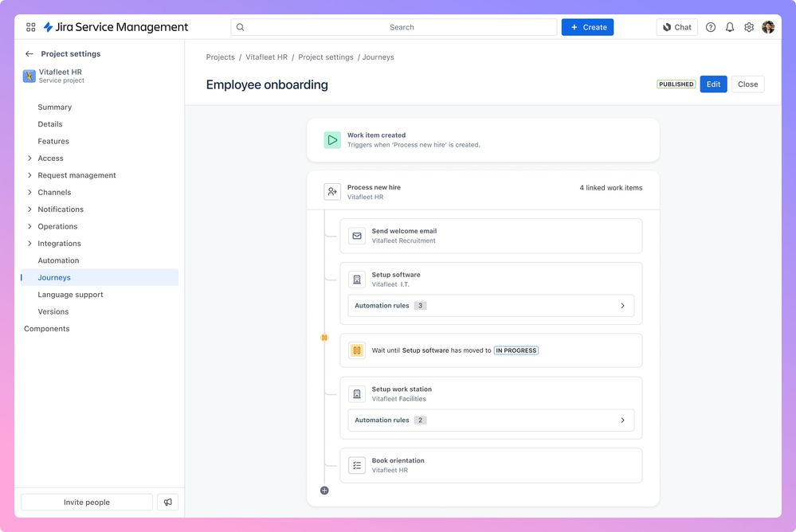Open the Chat button
This screenshot has height=532, width=796.
point(677,27)
